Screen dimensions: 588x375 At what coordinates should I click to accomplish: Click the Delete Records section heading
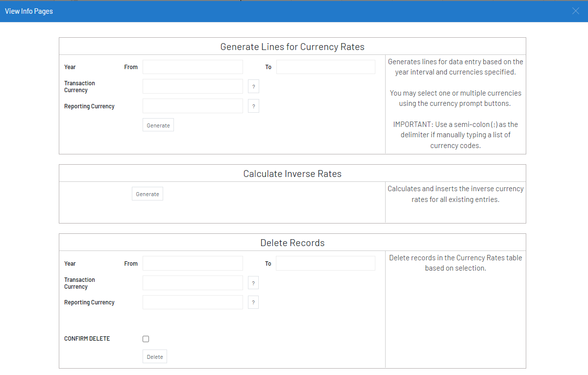[292, 243]
